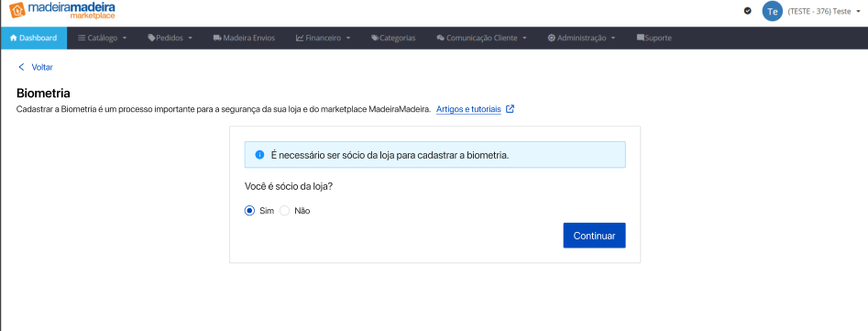The height and width of the screenshot is (331, 868).
Task: Expand the Pedidos menu
Action: pyautogui.click(x=170, y=39)
